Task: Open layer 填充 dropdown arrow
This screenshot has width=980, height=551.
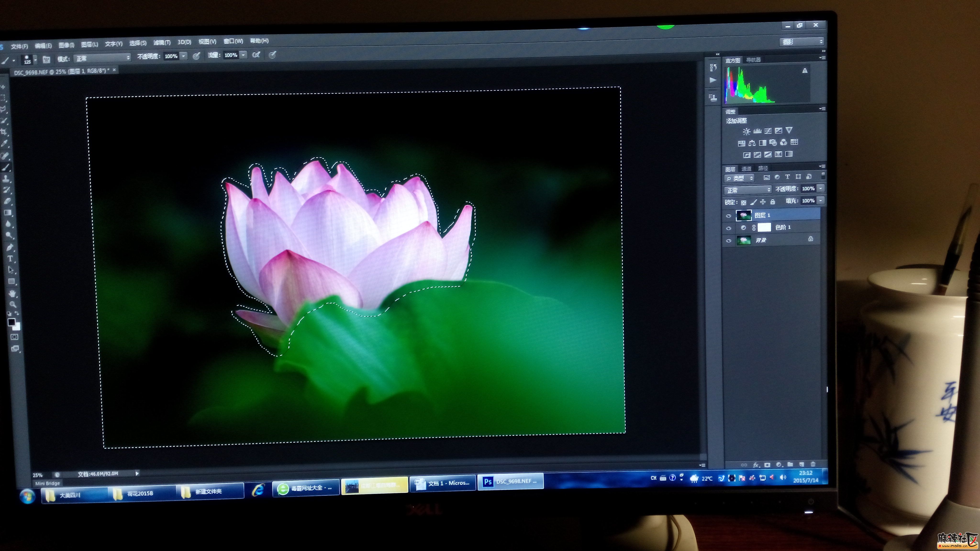Action: coord(821,200)
